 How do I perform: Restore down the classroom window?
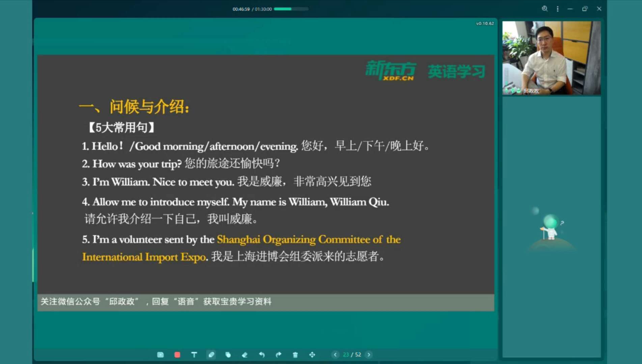[585, 9]
